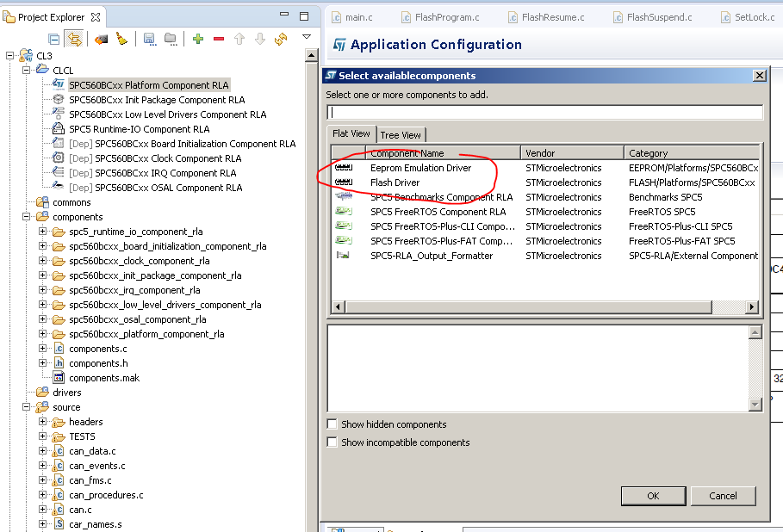Select SPC560BCxx OSAL Component RLA
This screenshot has width=783, height=532.
156,188
